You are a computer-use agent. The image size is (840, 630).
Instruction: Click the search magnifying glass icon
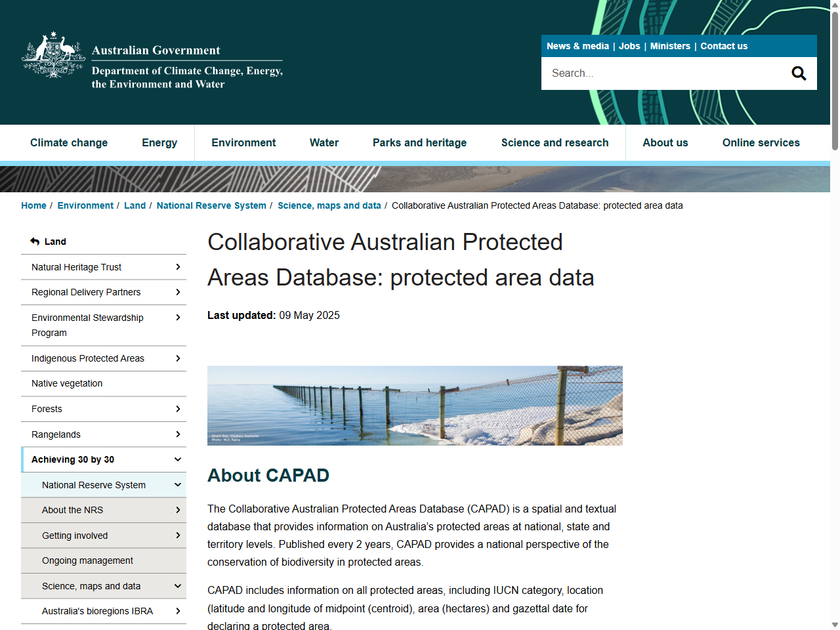798,73
